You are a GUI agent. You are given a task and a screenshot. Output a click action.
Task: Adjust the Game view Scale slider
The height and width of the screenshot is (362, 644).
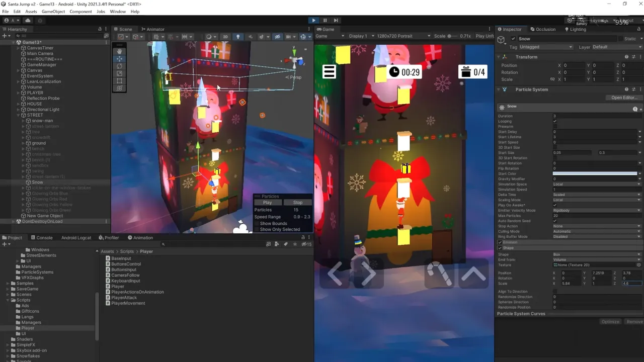[453, 36]
